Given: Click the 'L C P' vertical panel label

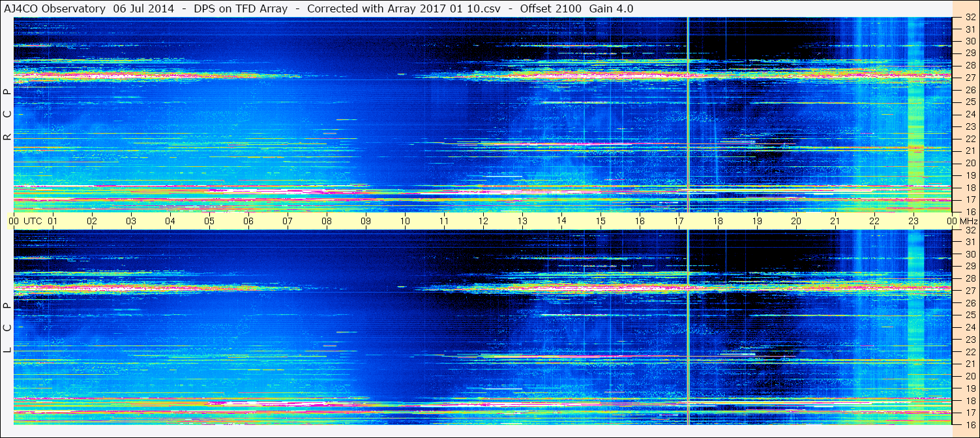Looking at the screenshot, I should click(x=8, y=328).
